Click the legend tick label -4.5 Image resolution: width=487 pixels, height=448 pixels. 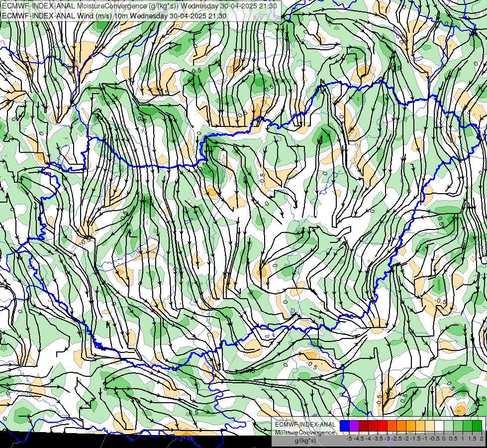point(359,439)
